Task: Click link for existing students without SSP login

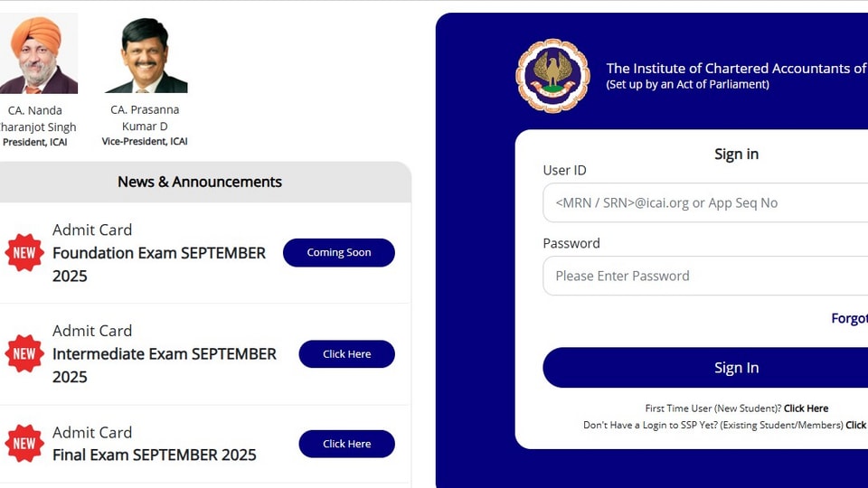Action: [856, 425]
